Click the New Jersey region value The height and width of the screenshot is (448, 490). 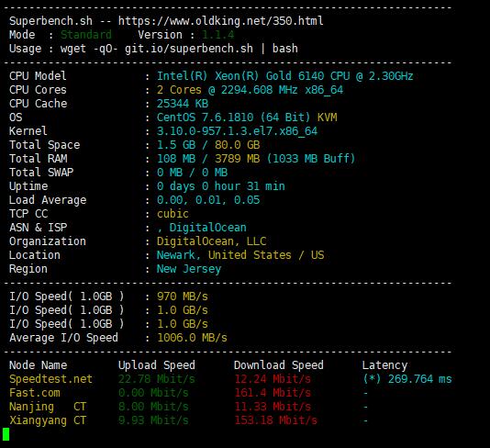tap(189, 269)
